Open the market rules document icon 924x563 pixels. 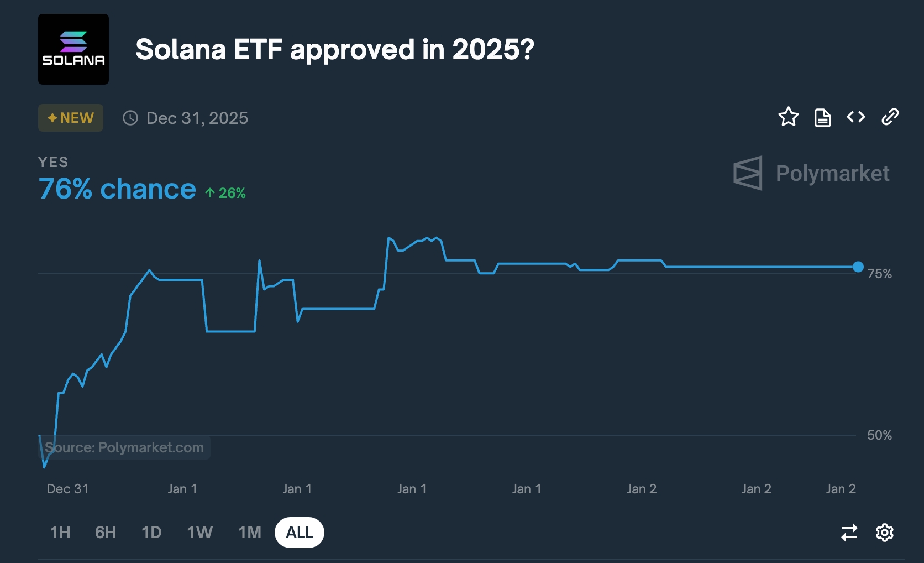(823, 117)
